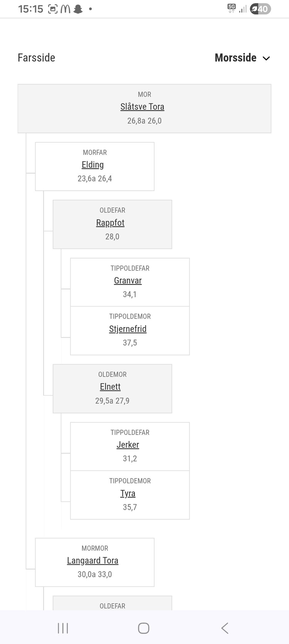Open Slåtsve Tora horse link
The height and width of the screenshot is (644, 289).
click(x=142, y=107)
